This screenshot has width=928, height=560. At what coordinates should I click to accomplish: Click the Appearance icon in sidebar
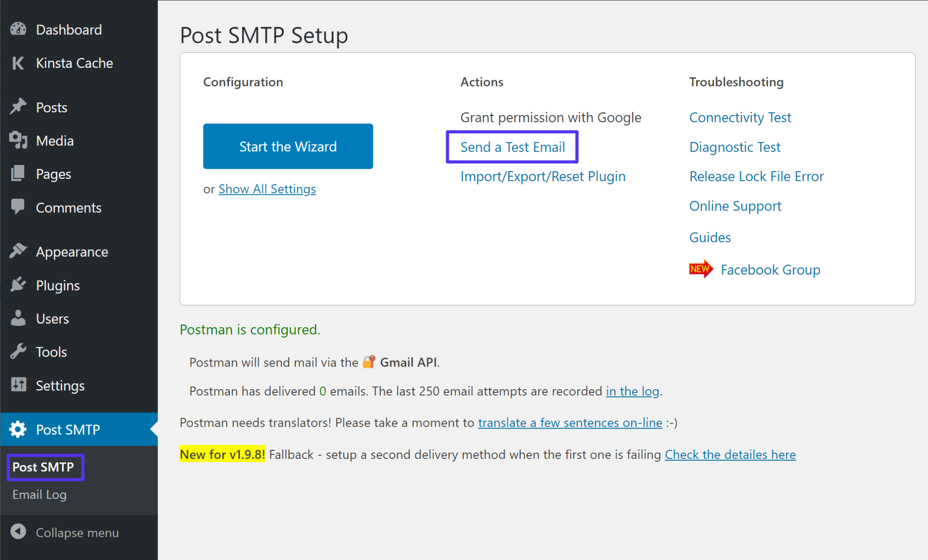pyautogui.click(x=17, y=251)
